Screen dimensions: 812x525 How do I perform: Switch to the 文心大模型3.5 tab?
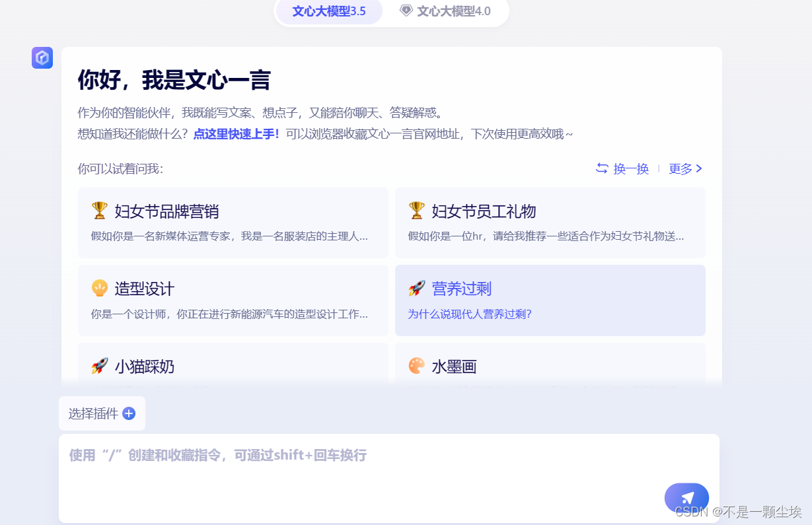click(329, 11)
